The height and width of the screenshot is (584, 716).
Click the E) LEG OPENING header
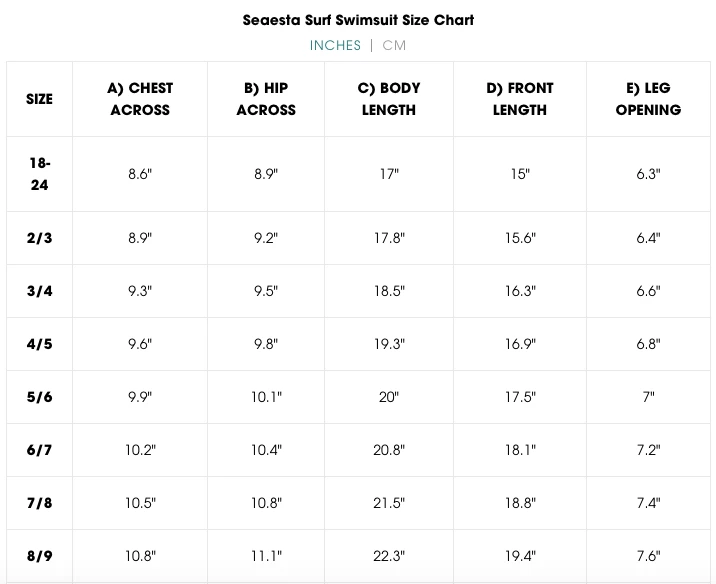click(648, 99)
